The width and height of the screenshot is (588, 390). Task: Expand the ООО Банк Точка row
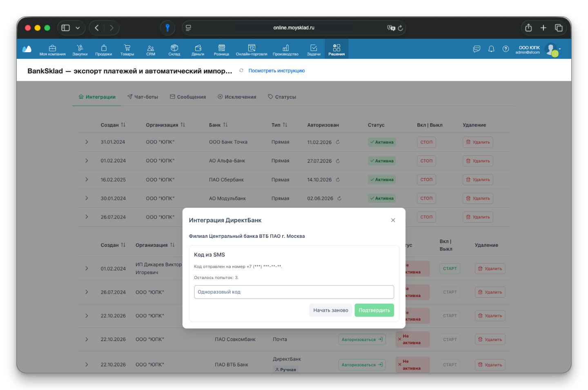87,142
